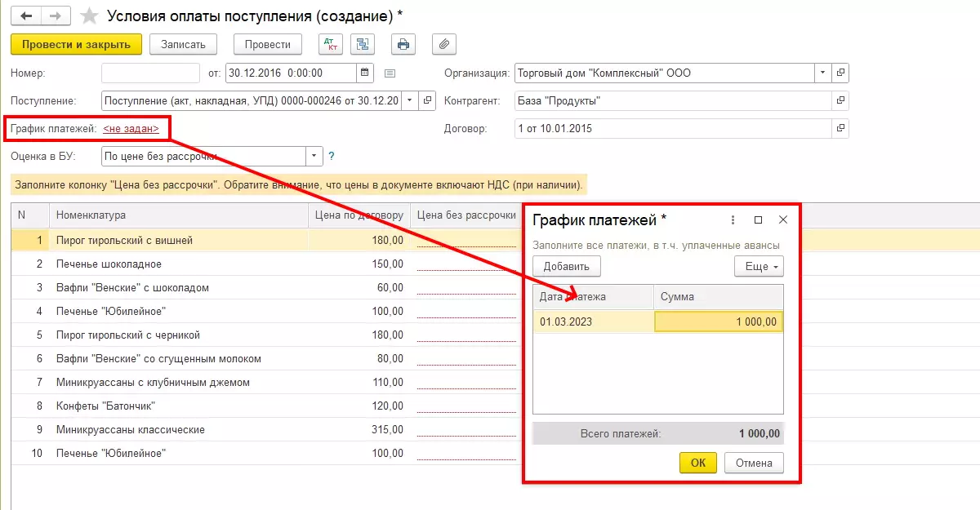The image size is (980, 510).
Task: Click the date field 30.12.2016
Action: 291,73
